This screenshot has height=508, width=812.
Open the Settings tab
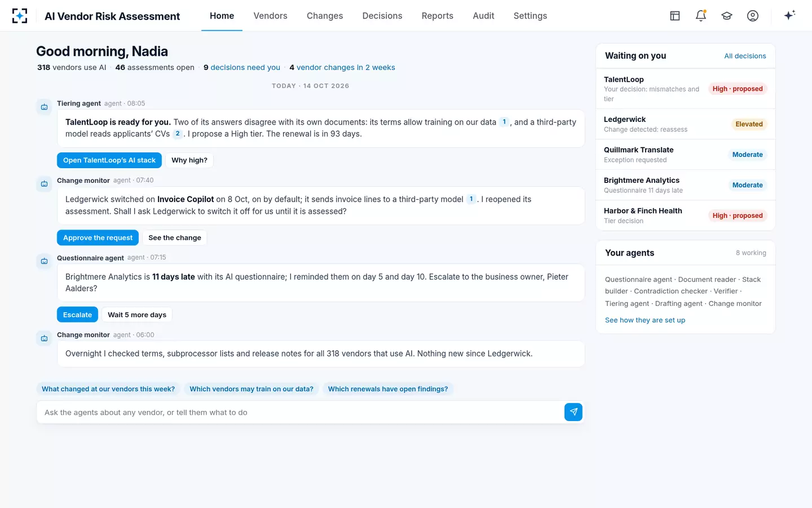click(530, 16)
